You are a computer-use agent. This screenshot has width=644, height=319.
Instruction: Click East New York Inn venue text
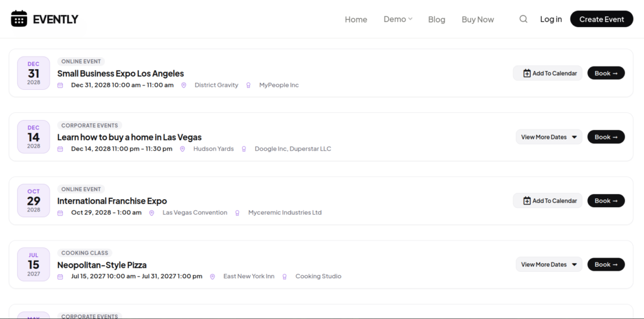tap(249, 276)
